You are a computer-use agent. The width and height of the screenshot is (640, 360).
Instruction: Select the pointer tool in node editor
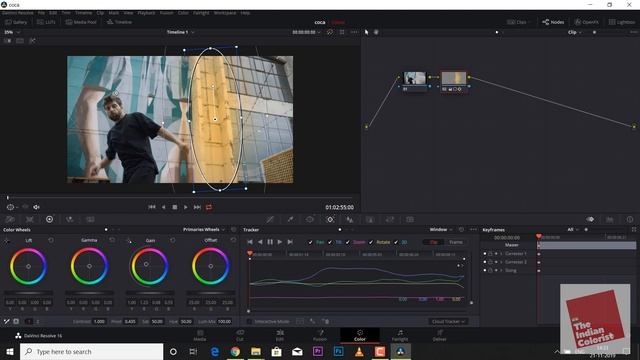tap(366, 32)
